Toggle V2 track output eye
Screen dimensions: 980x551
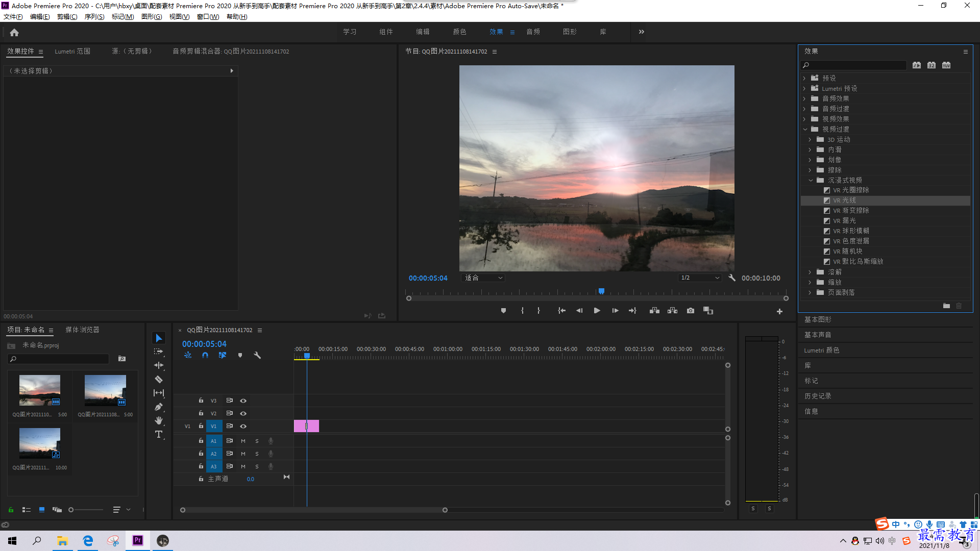(243, 414)
